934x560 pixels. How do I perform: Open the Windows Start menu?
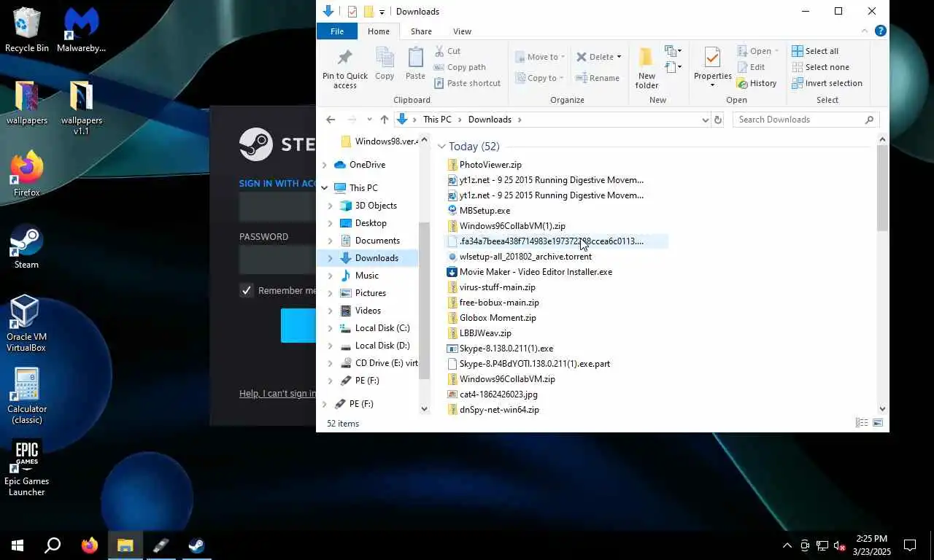(18, 545)
